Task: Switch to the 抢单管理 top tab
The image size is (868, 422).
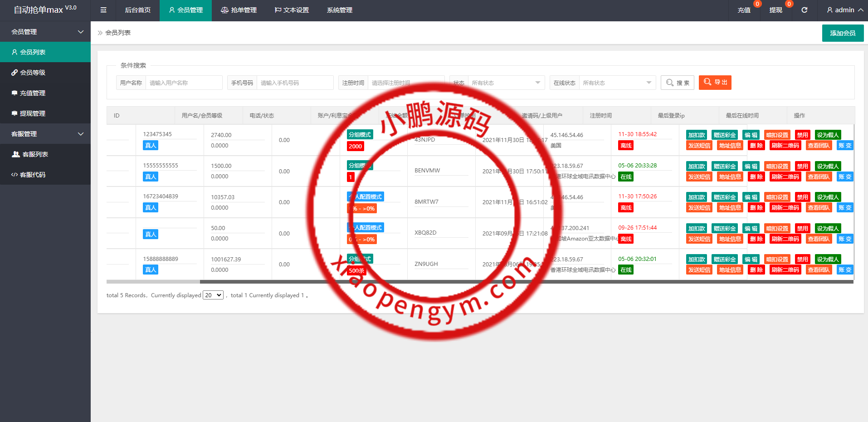Action: click(x=239, y=10)
